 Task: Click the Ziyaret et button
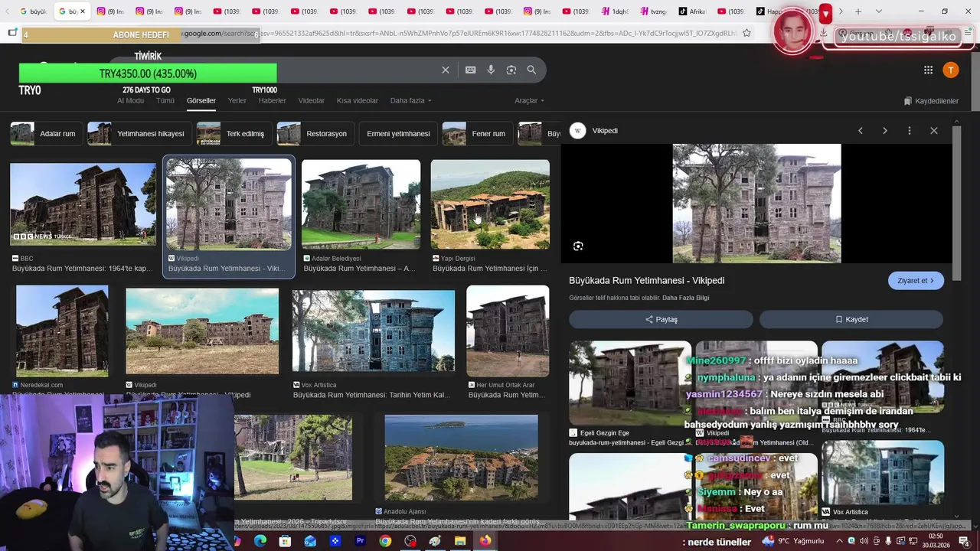(916, 281)
